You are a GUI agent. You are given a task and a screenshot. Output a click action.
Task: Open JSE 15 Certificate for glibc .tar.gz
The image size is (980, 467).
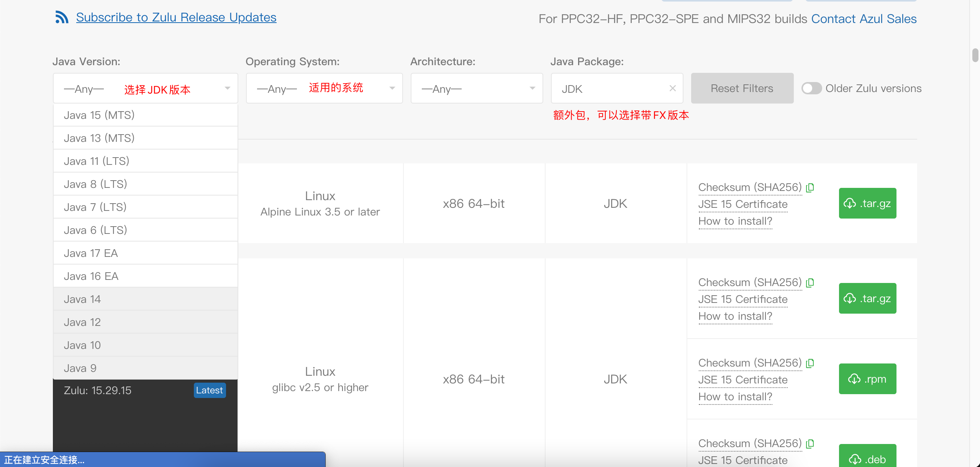(x=743, y=299)
